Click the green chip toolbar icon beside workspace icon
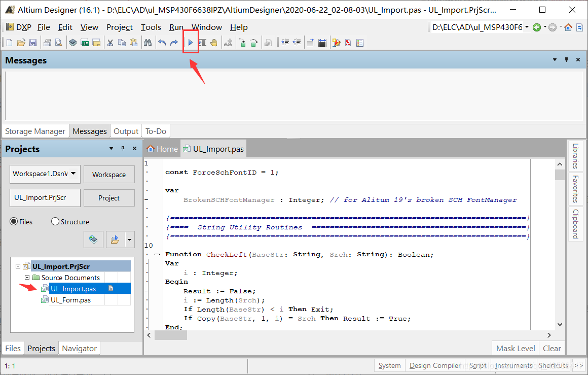Image resolution: width=588 pixels, height=375 pixels. pos(85,43)
